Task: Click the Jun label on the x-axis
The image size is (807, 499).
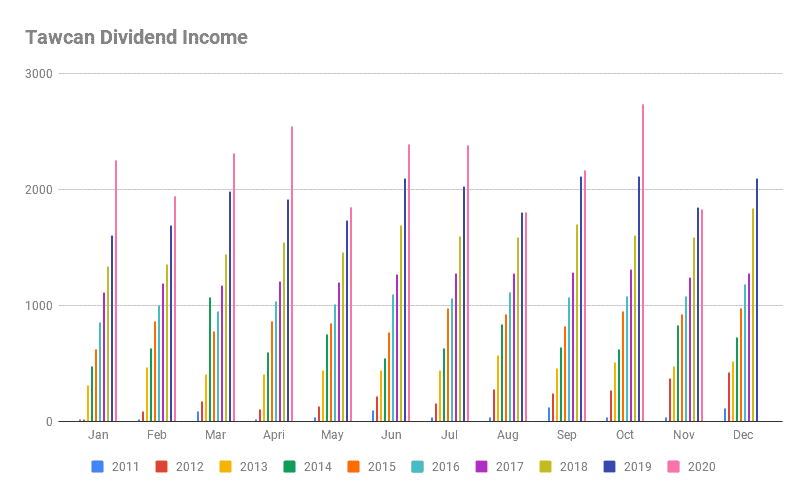Action: coord(392,436)
